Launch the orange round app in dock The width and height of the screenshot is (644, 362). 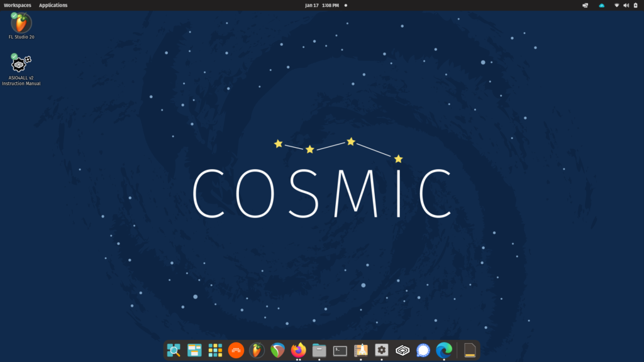tap(236, 350)
